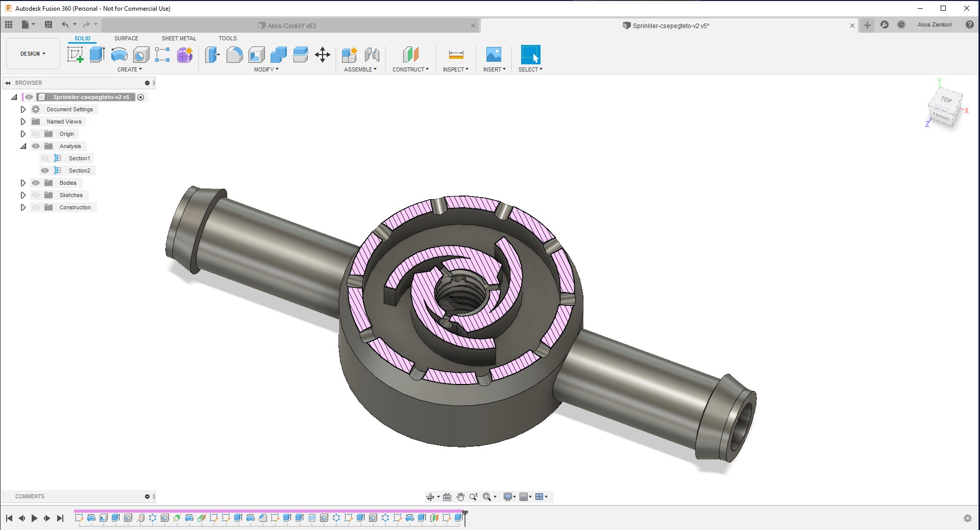
Task: Switch to the SURFACE tab
Action: [126, 38]
